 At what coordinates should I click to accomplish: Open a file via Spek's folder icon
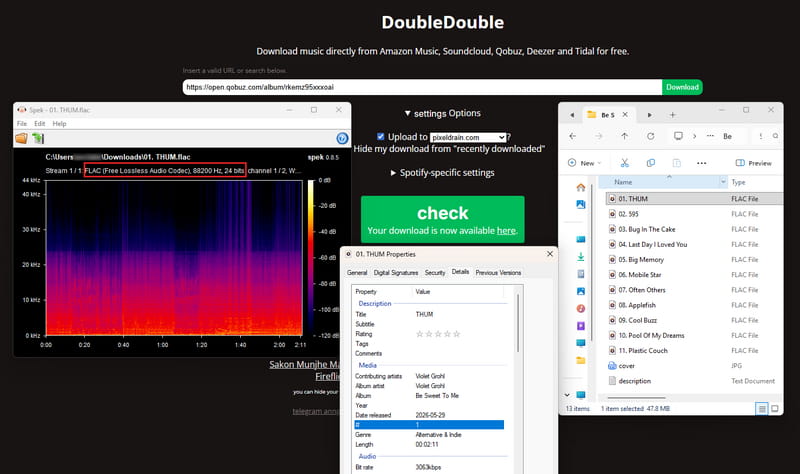(21, 138)
